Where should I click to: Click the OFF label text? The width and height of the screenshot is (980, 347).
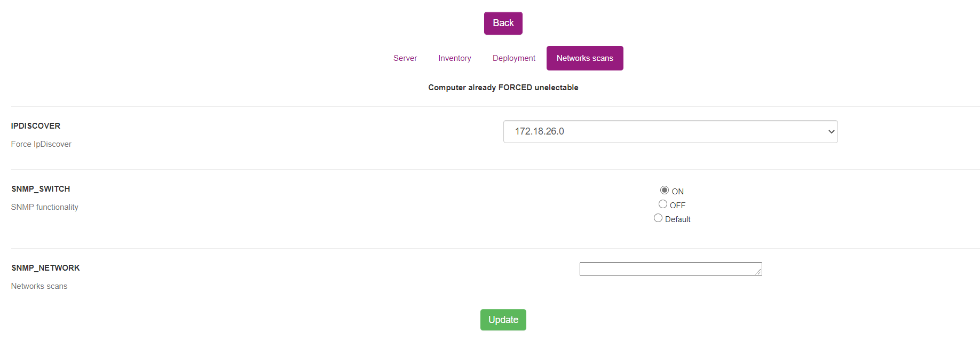677,206
